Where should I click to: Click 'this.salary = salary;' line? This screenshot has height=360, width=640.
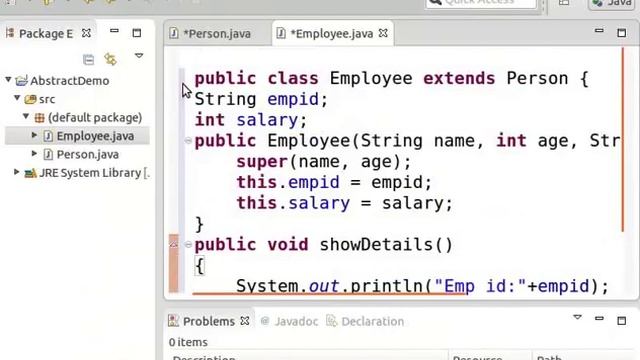pos(344,203)
